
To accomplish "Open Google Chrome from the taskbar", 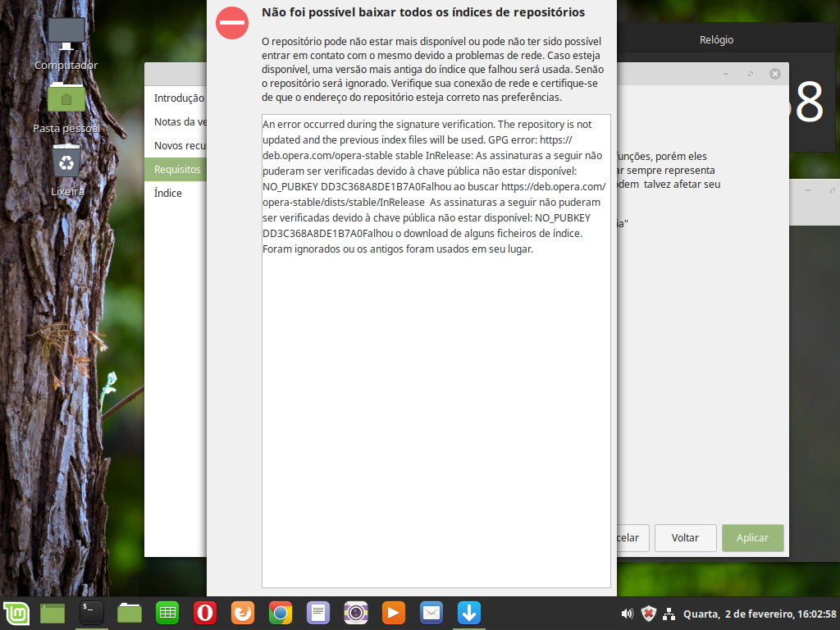I will click(280, 613).
